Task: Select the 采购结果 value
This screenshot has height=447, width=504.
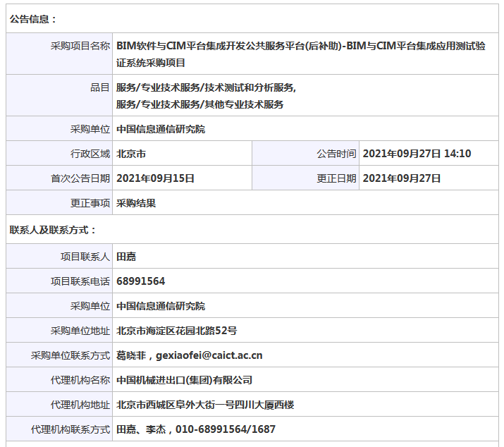Action: tap(136, 203)
